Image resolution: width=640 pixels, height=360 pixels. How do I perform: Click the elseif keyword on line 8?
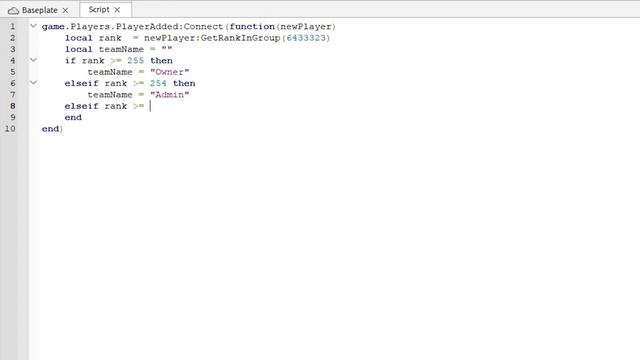coord(82,106)
